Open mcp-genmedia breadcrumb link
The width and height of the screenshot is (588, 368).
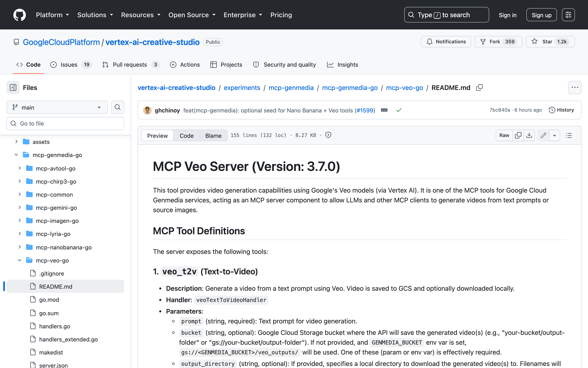click(291, 88)
